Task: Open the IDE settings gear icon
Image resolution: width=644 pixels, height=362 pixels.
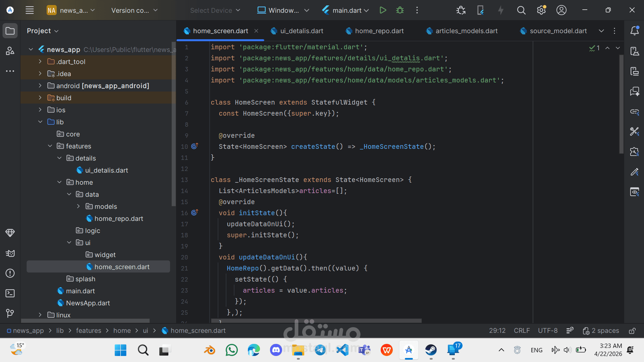Action: tap(541, 10)
